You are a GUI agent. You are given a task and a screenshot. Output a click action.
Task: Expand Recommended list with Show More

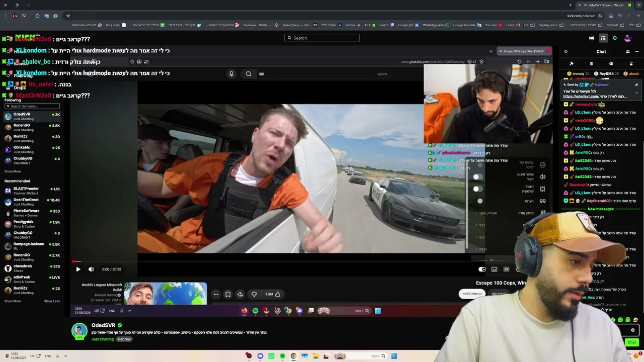click(x=13, y=301)
